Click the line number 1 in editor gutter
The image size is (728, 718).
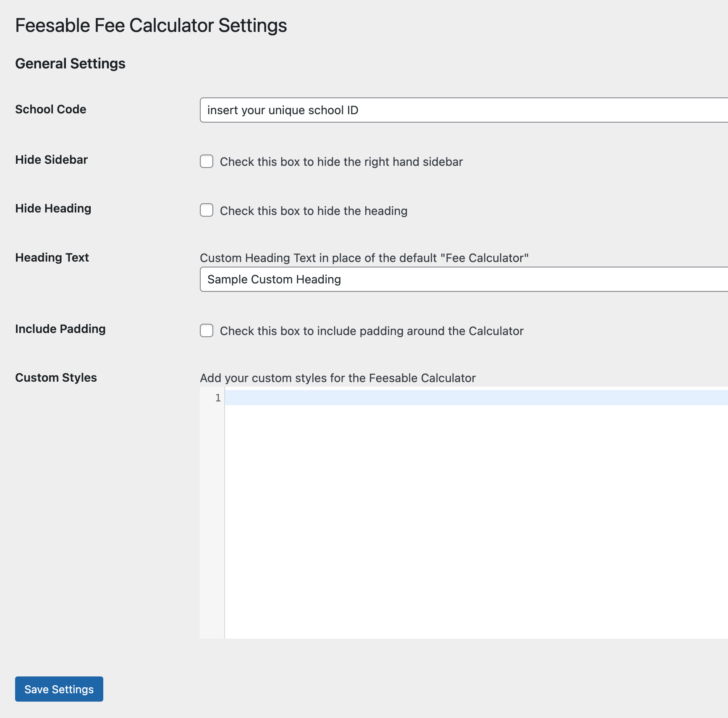(x=218, y=398)
